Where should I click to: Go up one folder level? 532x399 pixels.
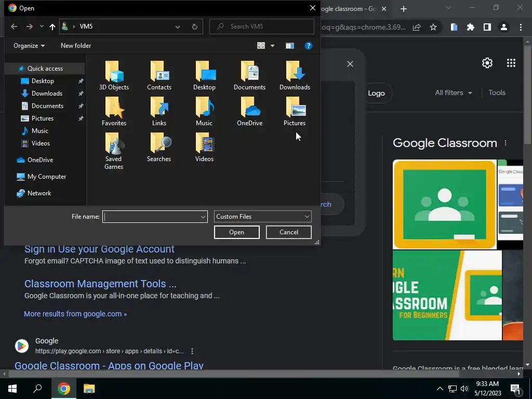(52, 26)
